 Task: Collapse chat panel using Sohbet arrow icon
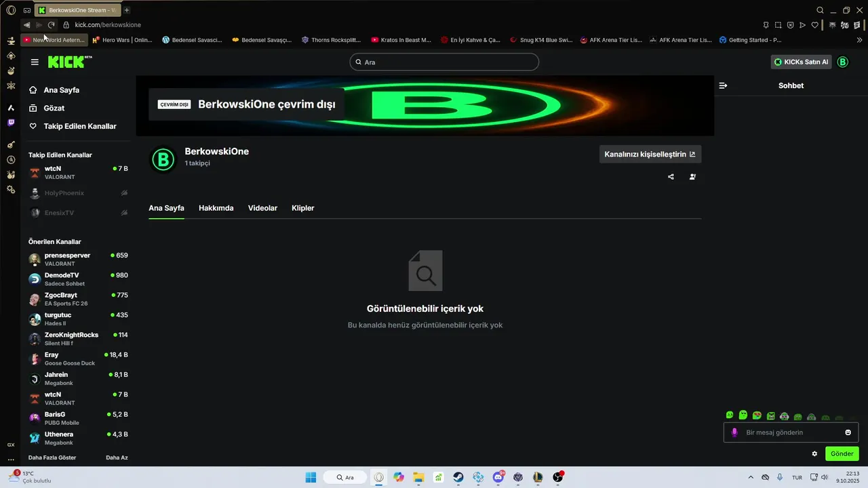click(x=723, y=85)
